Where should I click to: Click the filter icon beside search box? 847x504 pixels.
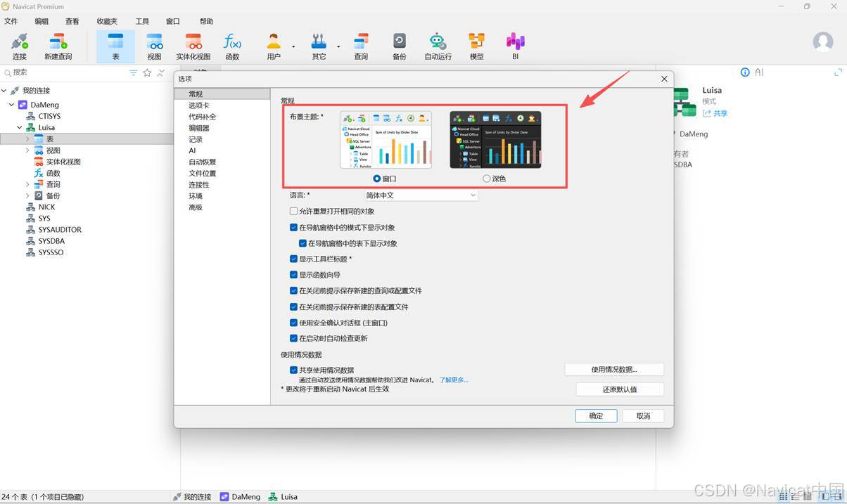pyautogui.click(x=134, y=72)
